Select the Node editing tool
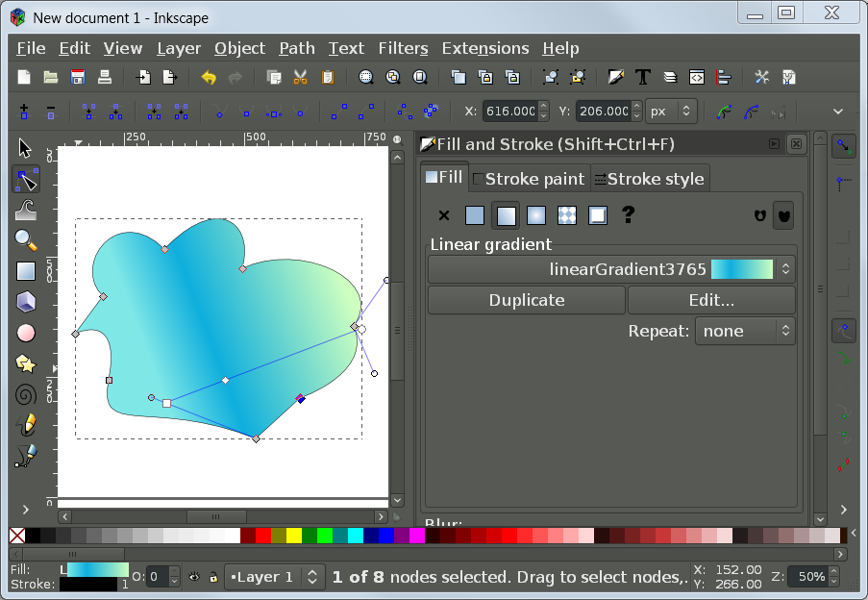The height and width of the screenshot is (600, 868). coord(24,178)
